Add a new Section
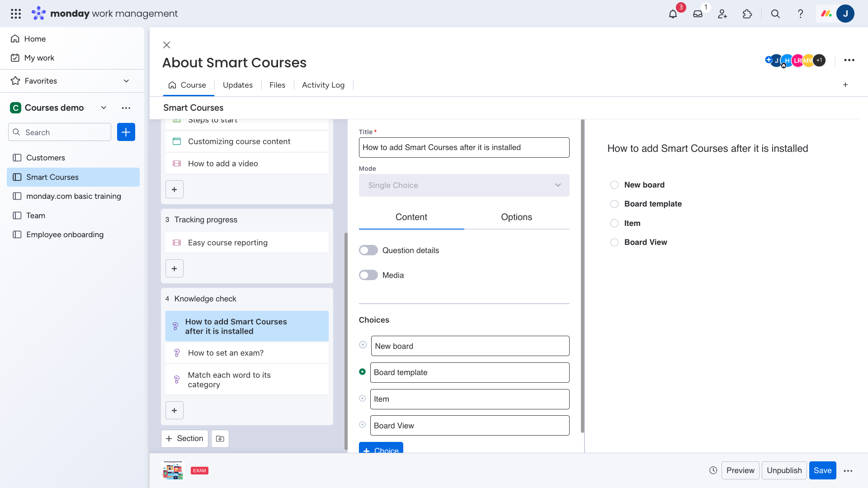 click(184, 438)
